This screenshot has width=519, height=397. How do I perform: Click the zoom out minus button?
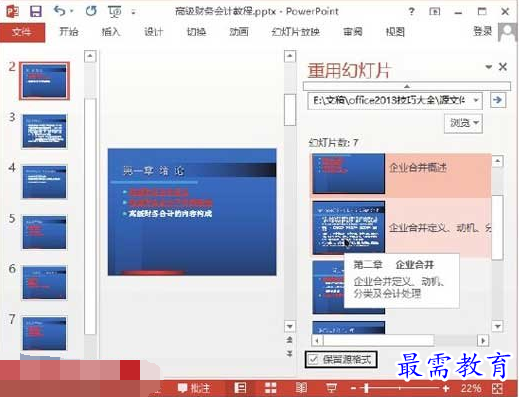[x=354, y=388]
